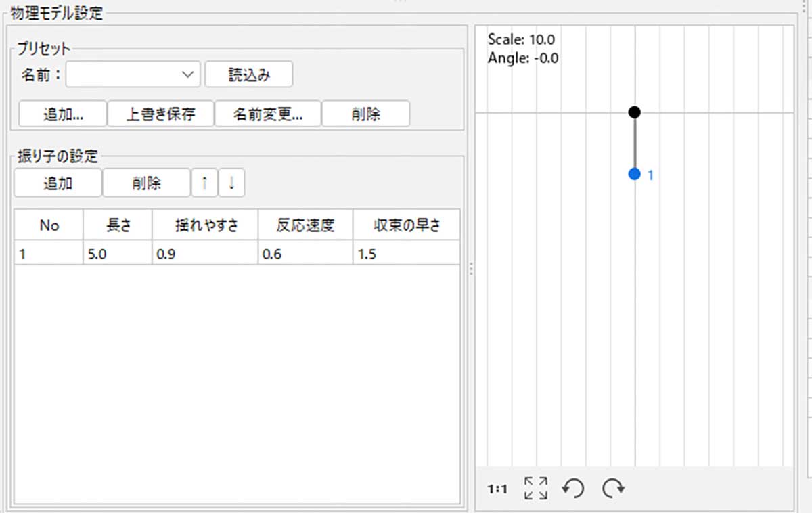The width and height of the screenshot is (812, 513).
Task: Click the blue pendulum point 1
Action: [x=634, y=174]
